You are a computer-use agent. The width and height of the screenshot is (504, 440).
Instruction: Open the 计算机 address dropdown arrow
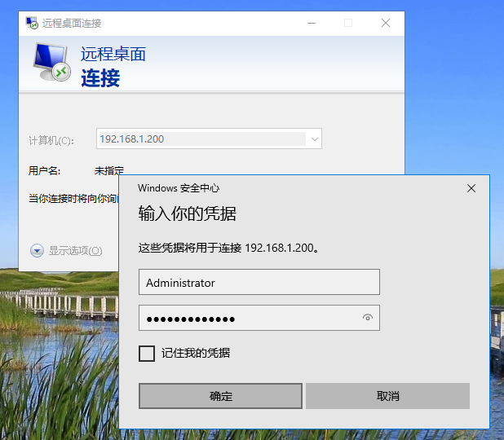[314, 139]
